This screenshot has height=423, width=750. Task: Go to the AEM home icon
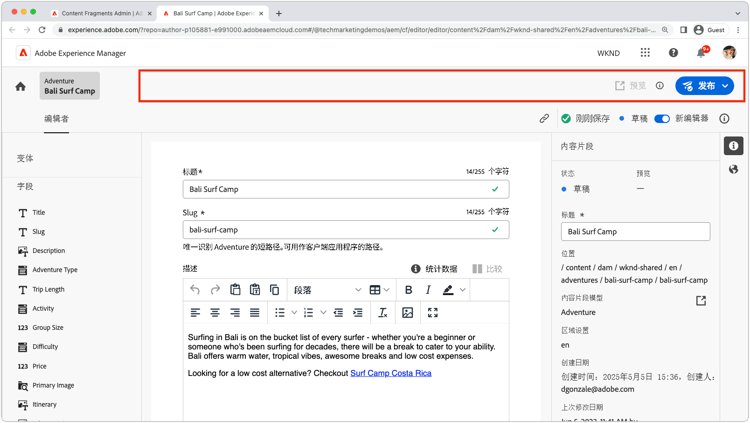pos(21,87)
